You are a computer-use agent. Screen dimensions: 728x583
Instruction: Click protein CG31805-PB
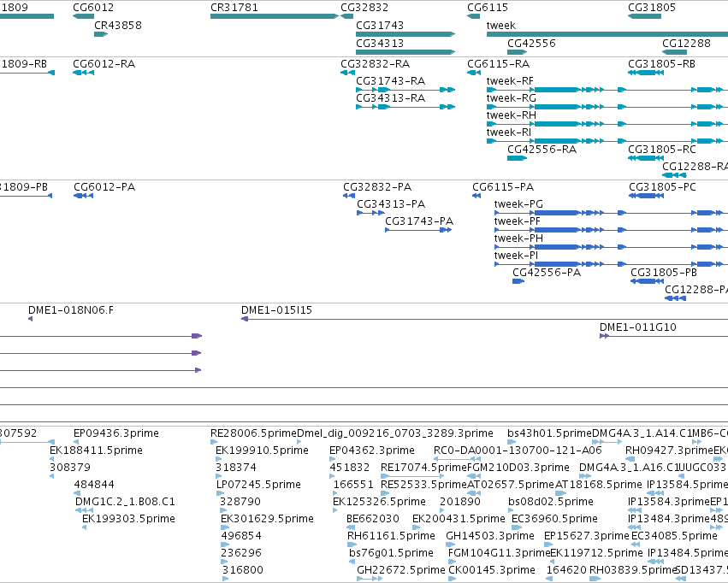point(647,281)
